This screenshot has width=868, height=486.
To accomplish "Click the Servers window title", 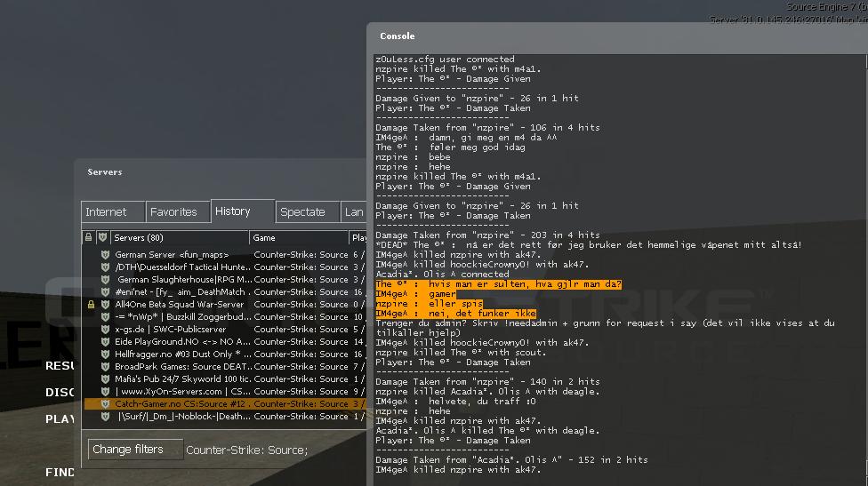I will (x=105, y=172).
